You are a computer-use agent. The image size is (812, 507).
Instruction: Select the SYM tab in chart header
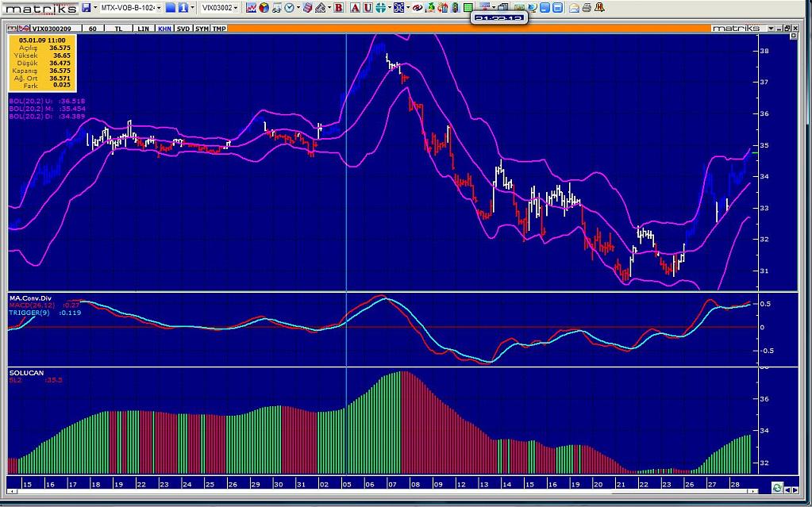tap(202, 29)
